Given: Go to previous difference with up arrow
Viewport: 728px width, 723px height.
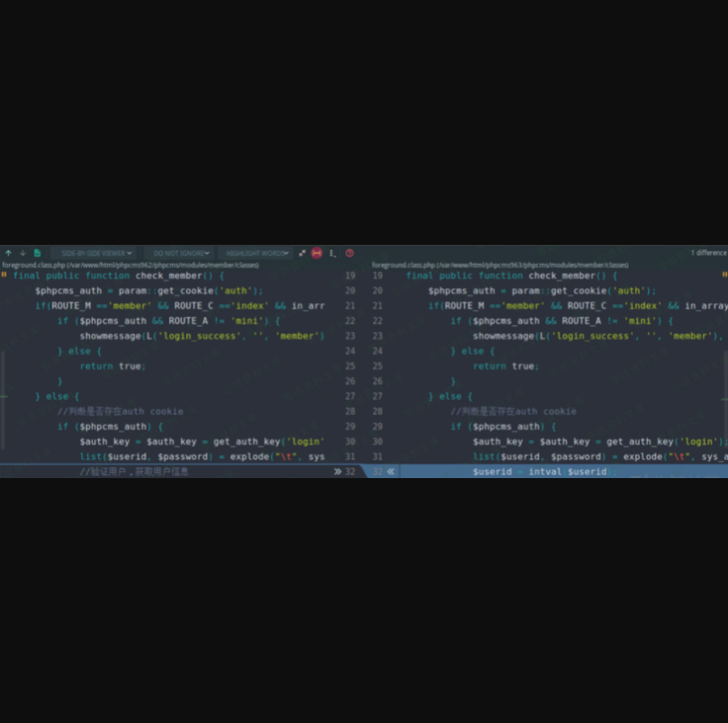Looking at the screenshot, I should [x=8, y=253].
